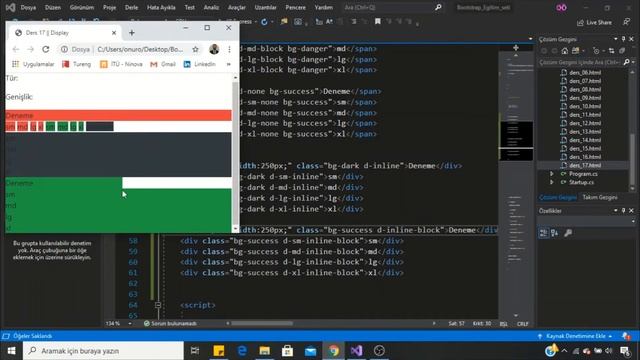Screen dimensions: 640x360
Task: Open a new Chrome tab with the plus button
Action: [x=131, y=33]
